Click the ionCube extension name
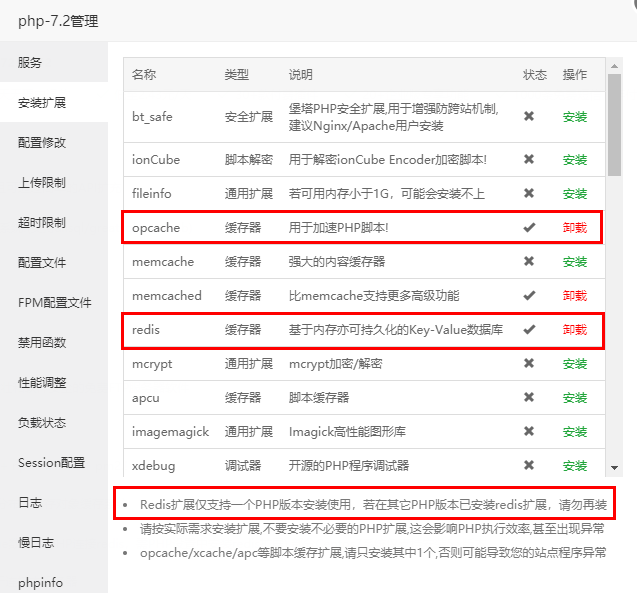This screenshot has width=637, height=593. pos(156,160)
